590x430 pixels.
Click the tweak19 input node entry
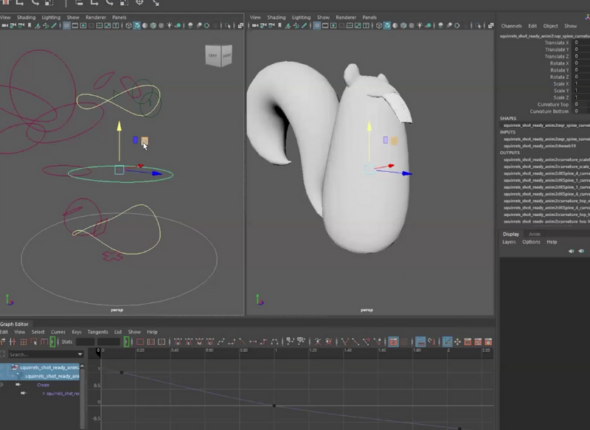540,146
